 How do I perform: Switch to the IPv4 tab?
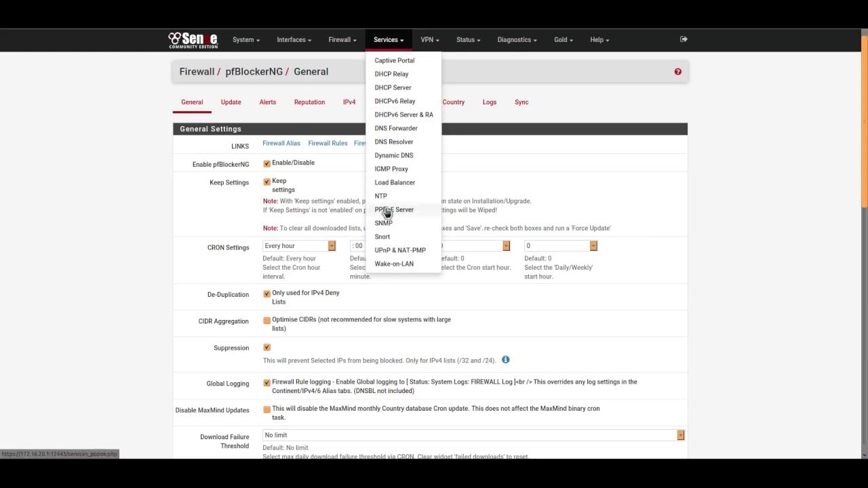pos(349,102)
